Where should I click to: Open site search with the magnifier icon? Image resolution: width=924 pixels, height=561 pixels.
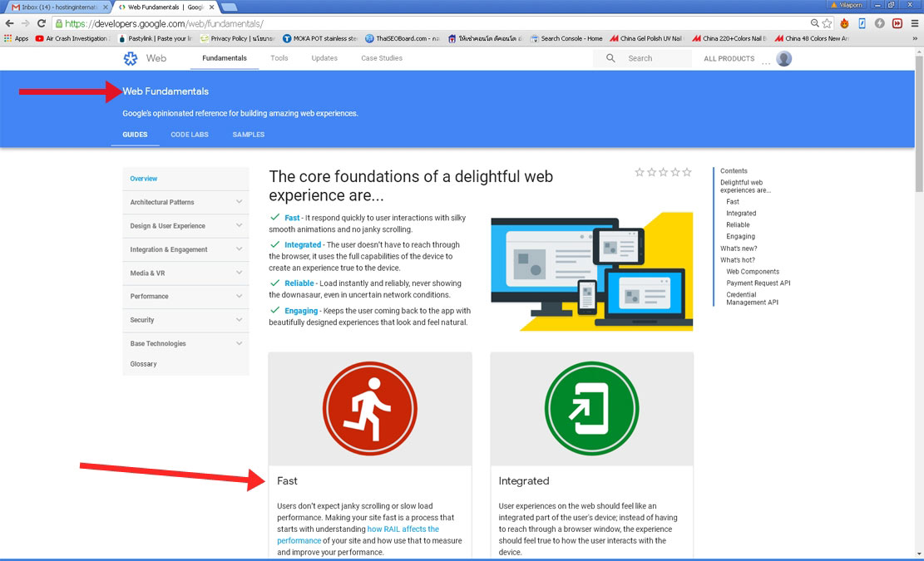(610, 58)
